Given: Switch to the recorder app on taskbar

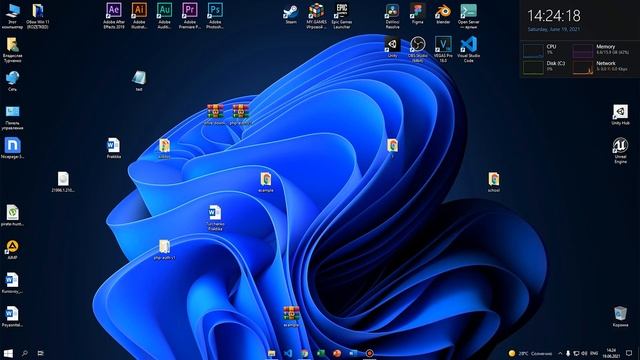Looking at the screenshot, I should [x=369, y=353].
